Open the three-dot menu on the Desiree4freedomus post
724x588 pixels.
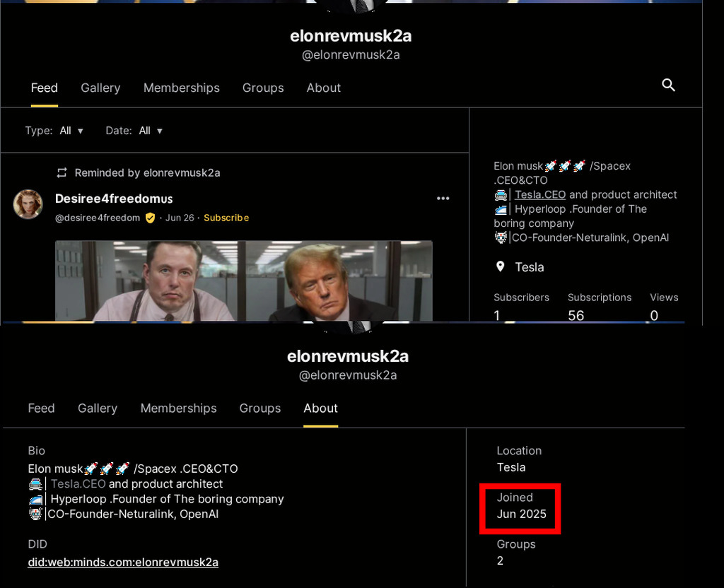(443, 199)
